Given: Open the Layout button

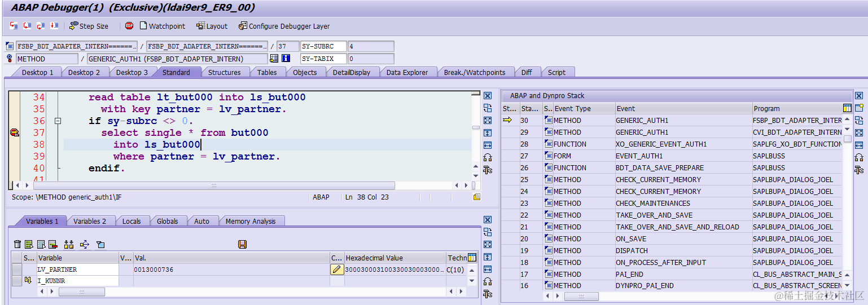Looking at the screenshot, I should [x=212, y=26].
